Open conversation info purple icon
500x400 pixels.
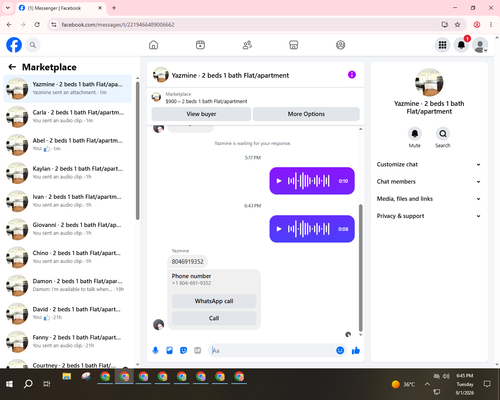pyautogui.click(x=352, y=75)
